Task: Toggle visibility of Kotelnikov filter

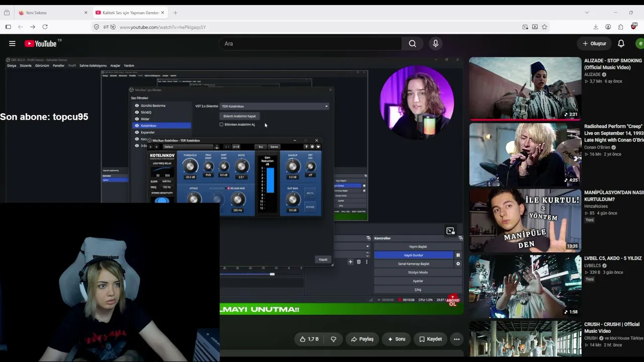Action: (x=137, y=126)
